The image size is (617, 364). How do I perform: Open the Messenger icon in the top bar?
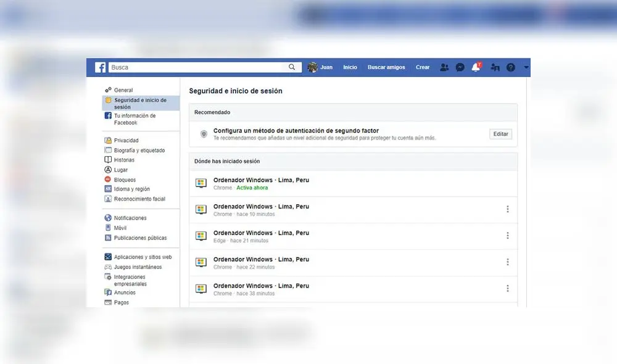click(460, 67)
